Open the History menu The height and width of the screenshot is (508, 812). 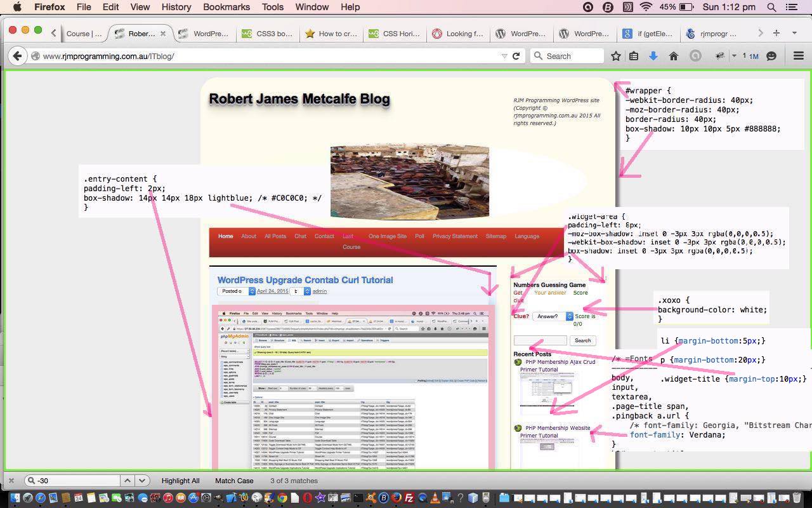click(176, 7)
